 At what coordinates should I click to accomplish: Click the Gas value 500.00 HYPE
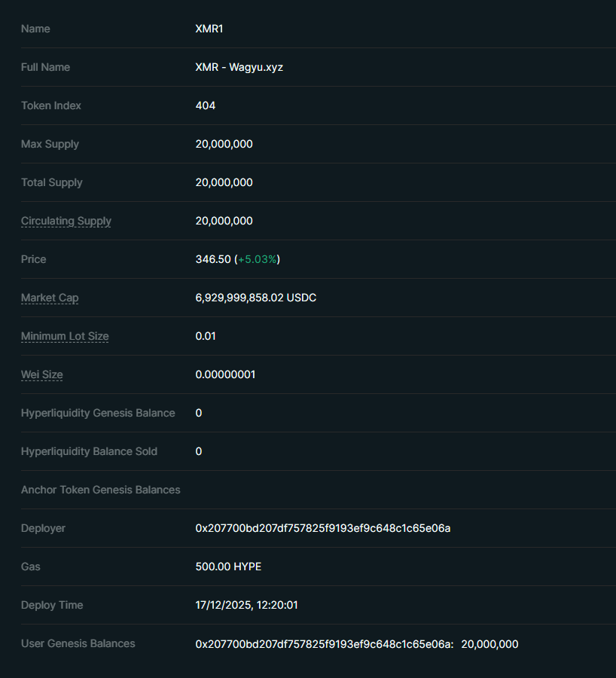[x=228, y=567]
